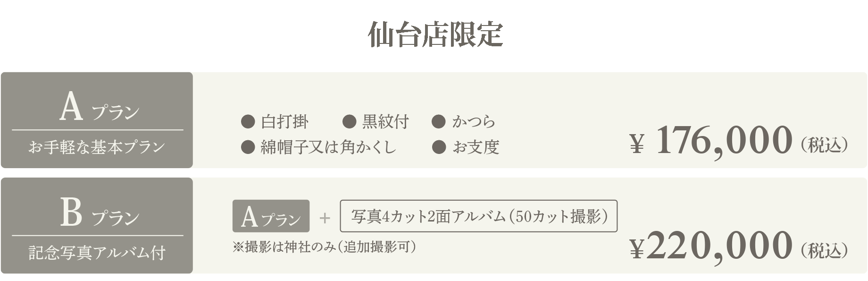868x281 pixels.
Task: Click the bullet dot beside 綿帽子又は角かくし
Action: [248, 147]
